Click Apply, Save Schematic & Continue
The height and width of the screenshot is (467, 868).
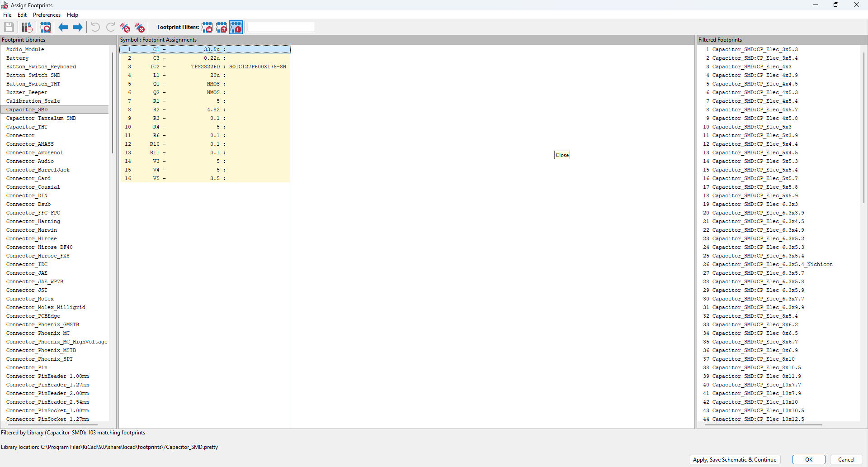click(x=734, y=460)
